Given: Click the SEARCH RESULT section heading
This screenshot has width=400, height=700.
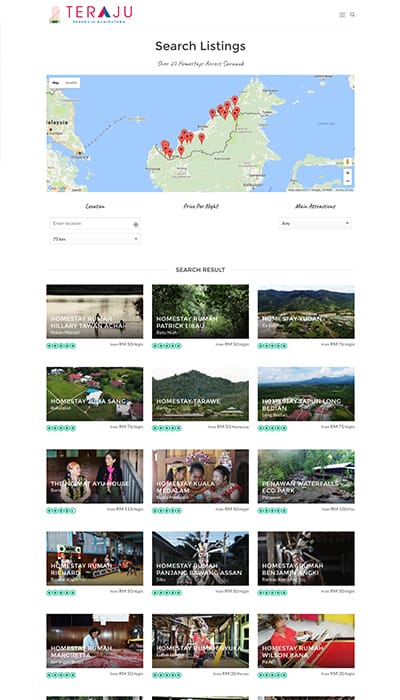Looking at the screenshot, I should [200, 270].
